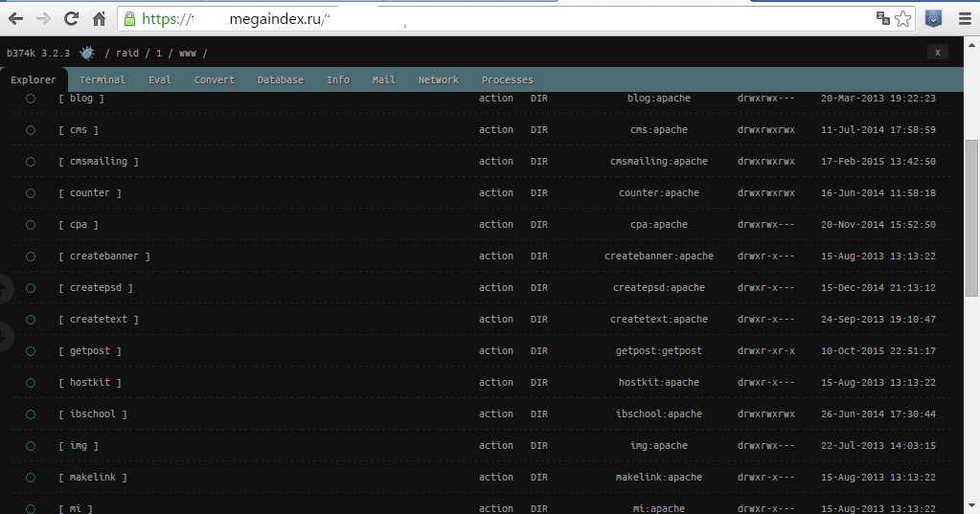Select the cms directory checkbox
The image size is (980, 514).
click(31, 130)
